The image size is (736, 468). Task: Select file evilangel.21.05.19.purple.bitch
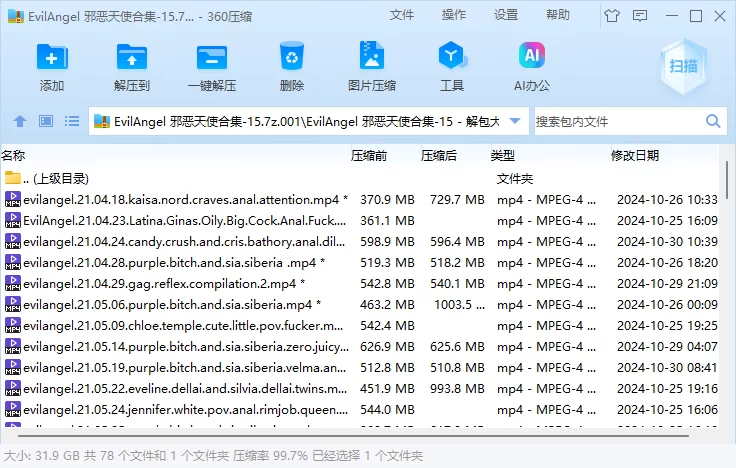pyautogui.click(x=360, y=368)
